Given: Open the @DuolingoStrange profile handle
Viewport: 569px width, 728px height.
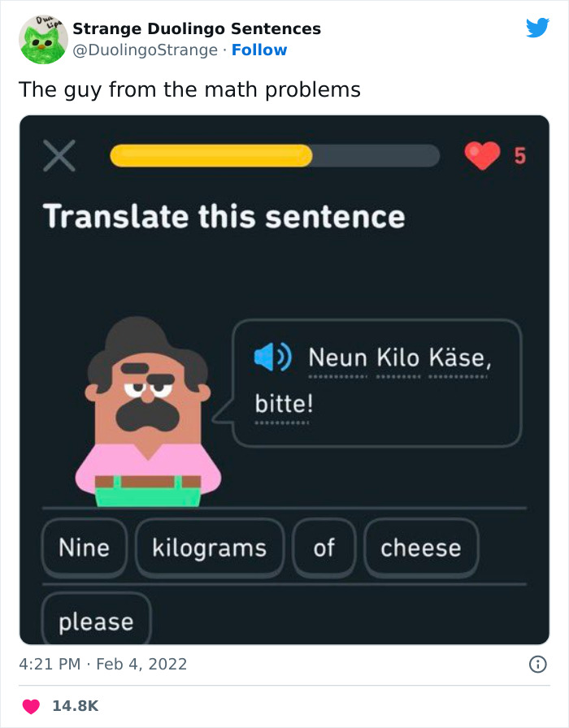Looking at the screenshot, I should [x=144, y=50].
